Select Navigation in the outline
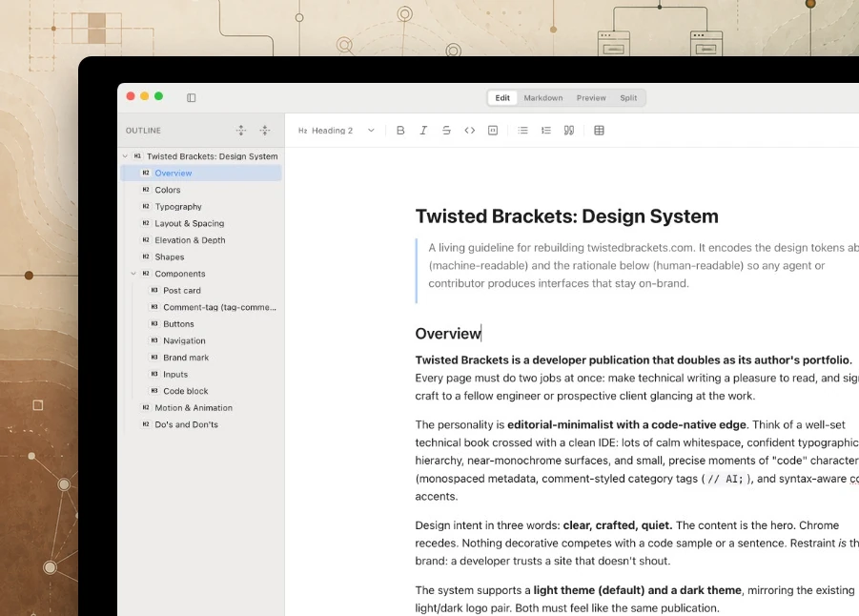The height and width of the screenshot is (616, 859). tap(201, 340)
